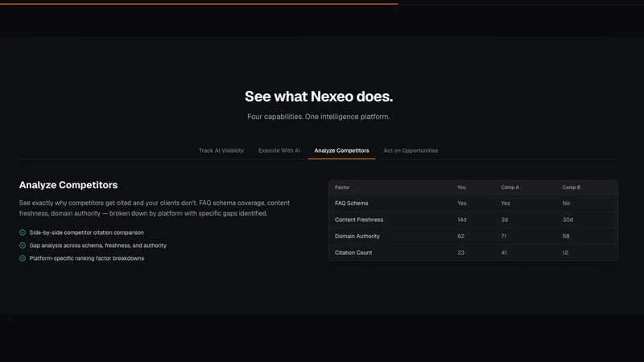Click the 'FAQ Schema' row label
The height and width of the screenshot is (362, 644).
[352, 204]
